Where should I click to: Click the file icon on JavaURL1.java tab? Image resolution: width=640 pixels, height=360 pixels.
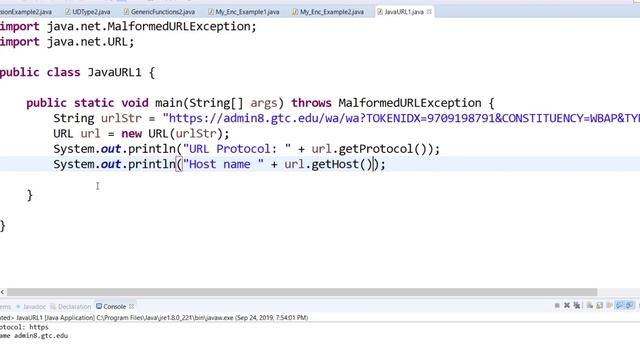point(380,12)
